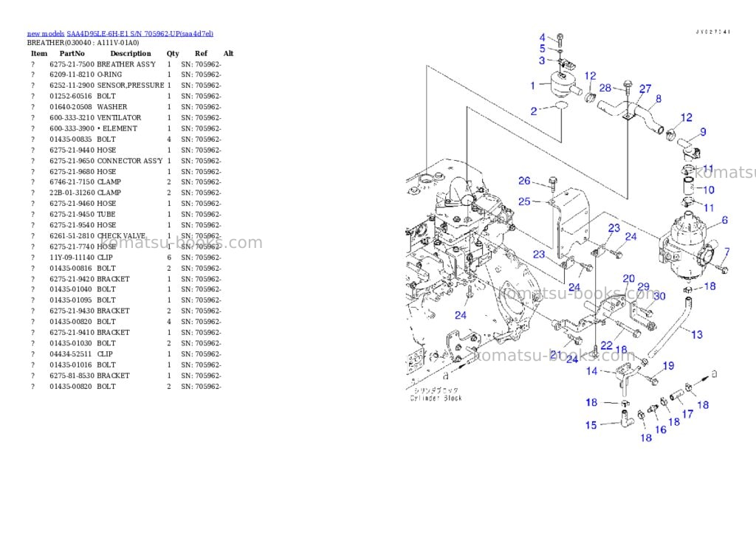Open the SAA4D95LE-6H-E1 S/N 705962-UP link
Image resolution: width=756 pixels, height=535 pixels.
point(140,34)
